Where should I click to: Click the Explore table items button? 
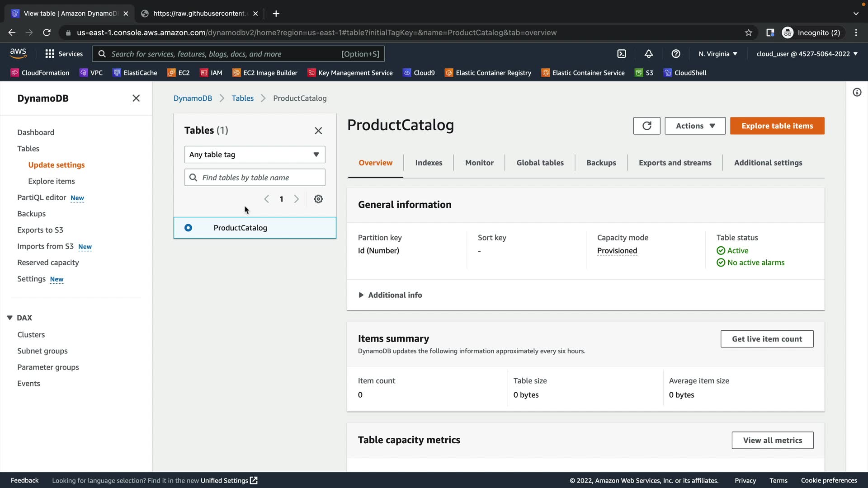pyautogui.click(x=777, y=126)
